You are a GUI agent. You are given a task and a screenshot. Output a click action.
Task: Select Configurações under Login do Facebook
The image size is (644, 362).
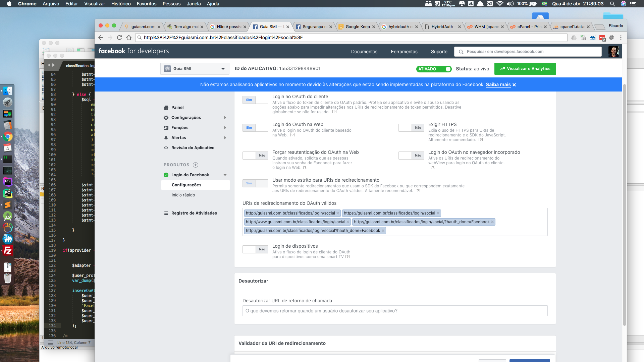pyautogui.click(x=196, y=185)
